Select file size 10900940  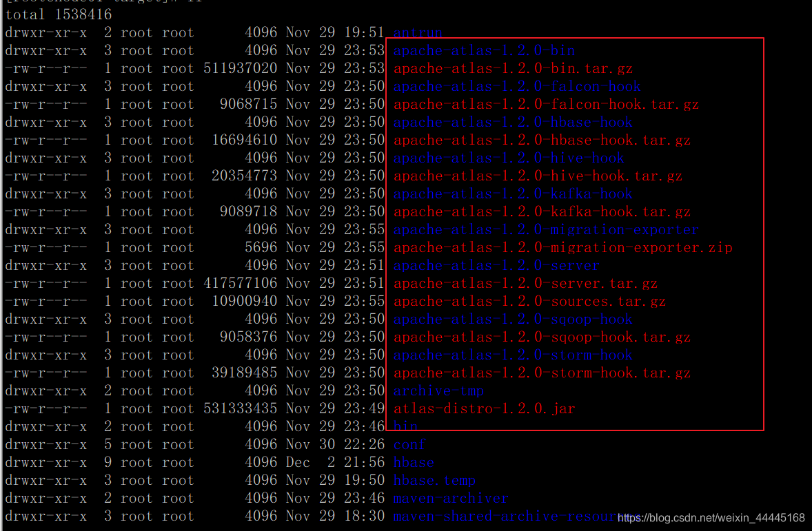(245, 301)
